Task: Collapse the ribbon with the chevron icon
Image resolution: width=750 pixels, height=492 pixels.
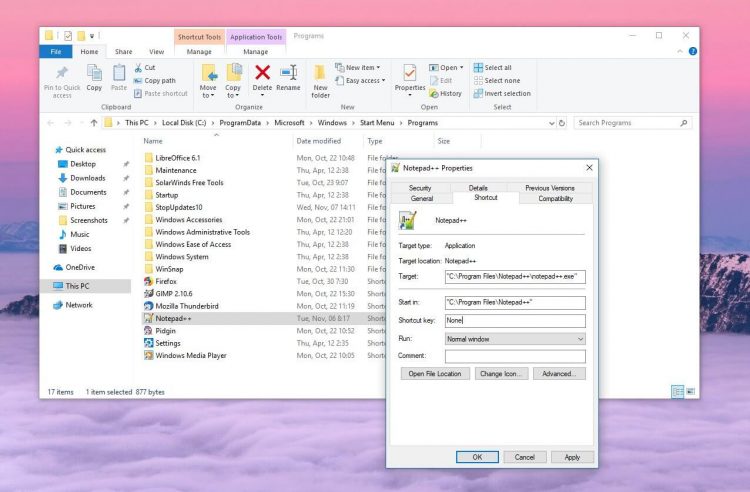Action: click(x=680, y=51)
